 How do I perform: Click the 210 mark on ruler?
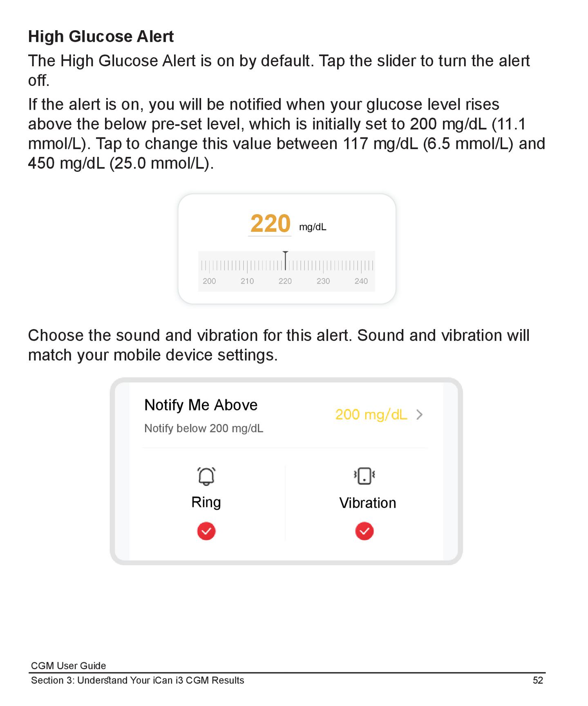[247, 281]
